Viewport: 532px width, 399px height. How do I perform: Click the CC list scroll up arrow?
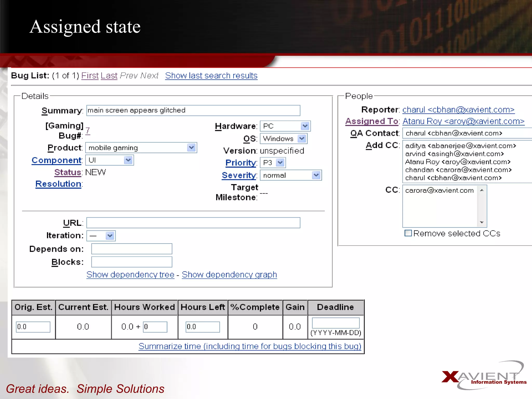[482, 190]
